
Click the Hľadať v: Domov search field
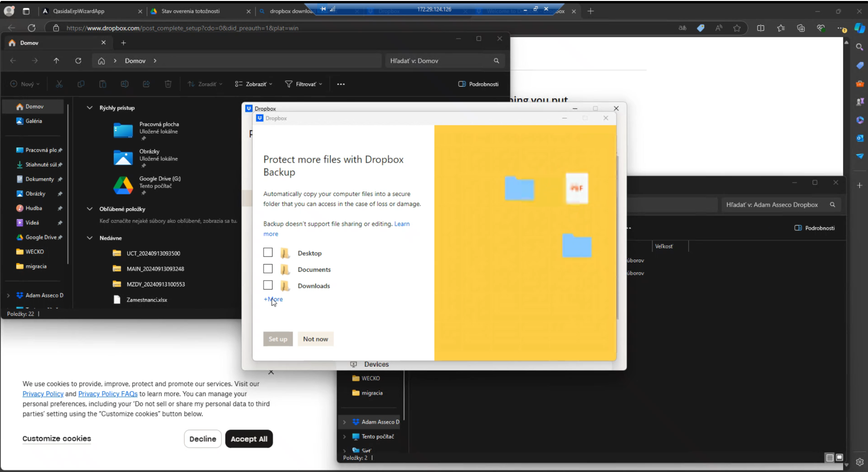click(x=444, y=61)
